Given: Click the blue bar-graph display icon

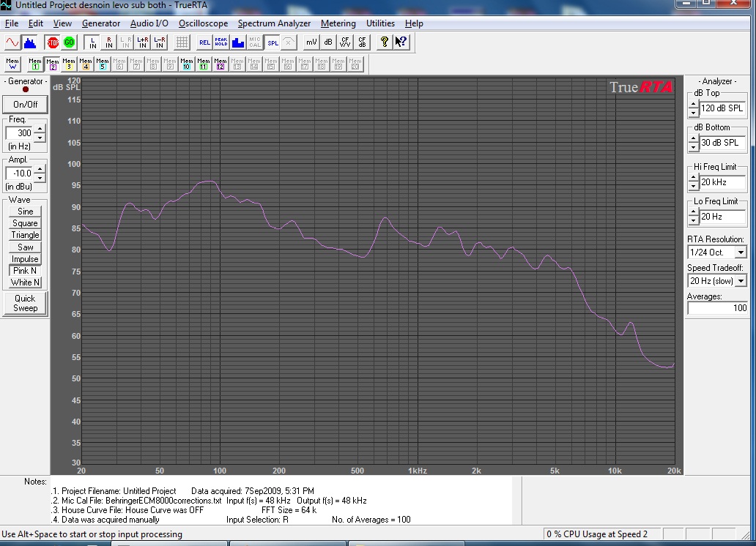Looking at the screenshot, I should pyautogui.click(x=238, y=42).
